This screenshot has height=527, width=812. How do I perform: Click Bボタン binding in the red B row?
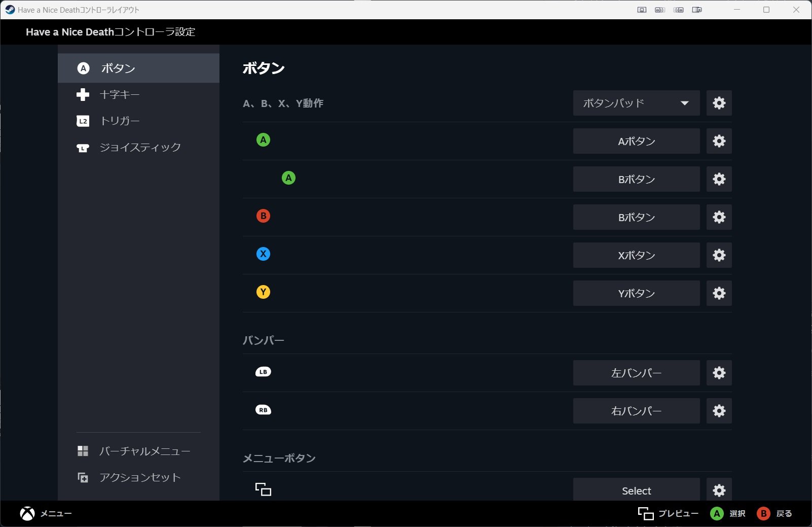coord(636,217)
